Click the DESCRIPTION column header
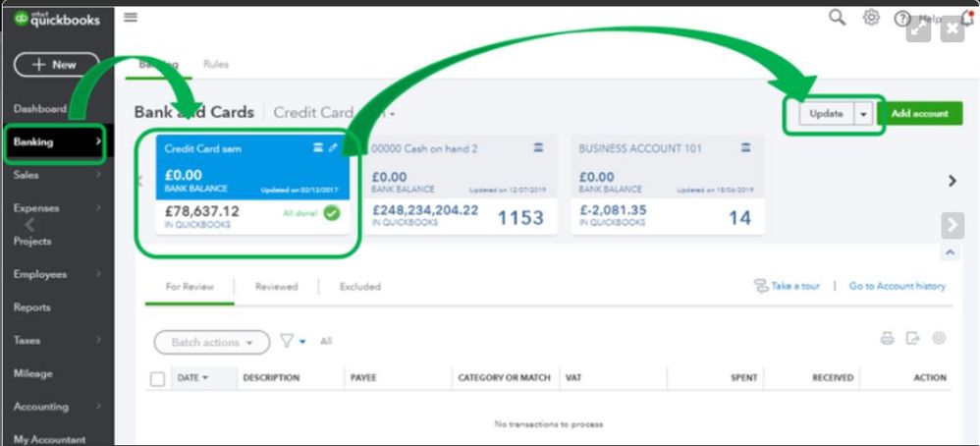 (271, 378)
